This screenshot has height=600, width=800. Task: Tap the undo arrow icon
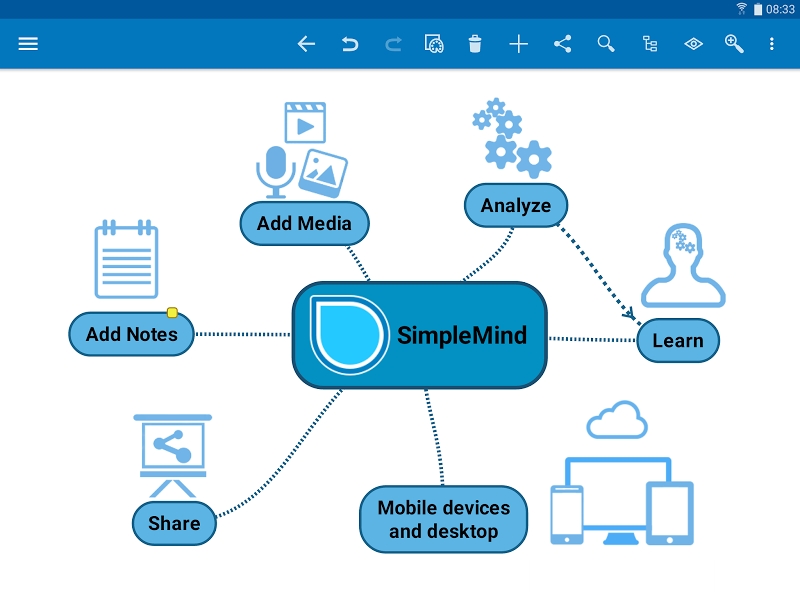click(x=350, y=44)
